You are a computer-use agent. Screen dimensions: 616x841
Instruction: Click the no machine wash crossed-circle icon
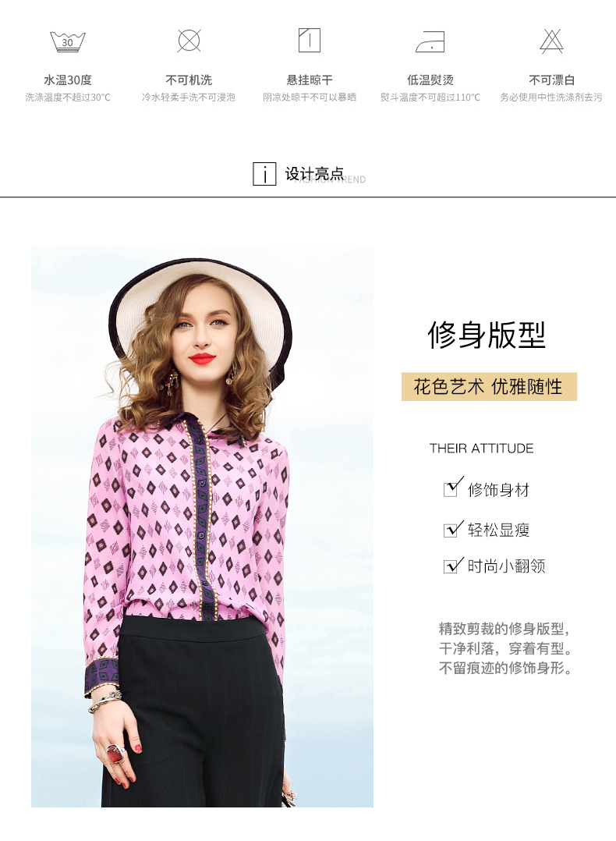pyautogui.click(x=189, y=41)
